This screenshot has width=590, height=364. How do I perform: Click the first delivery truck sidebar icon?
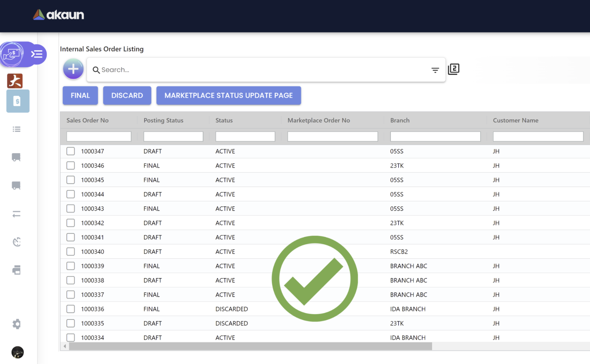pos(16,157)
